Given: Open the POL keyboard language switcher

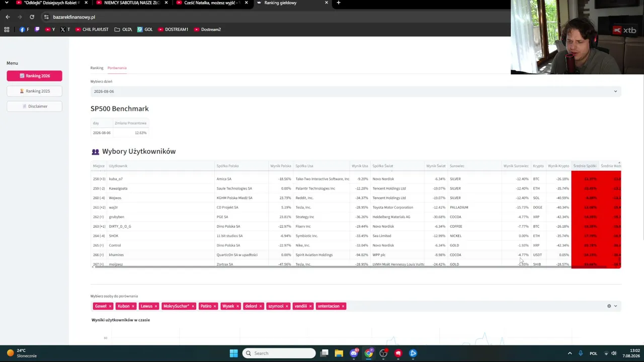Looking at the screenshot, I should 594,353.
